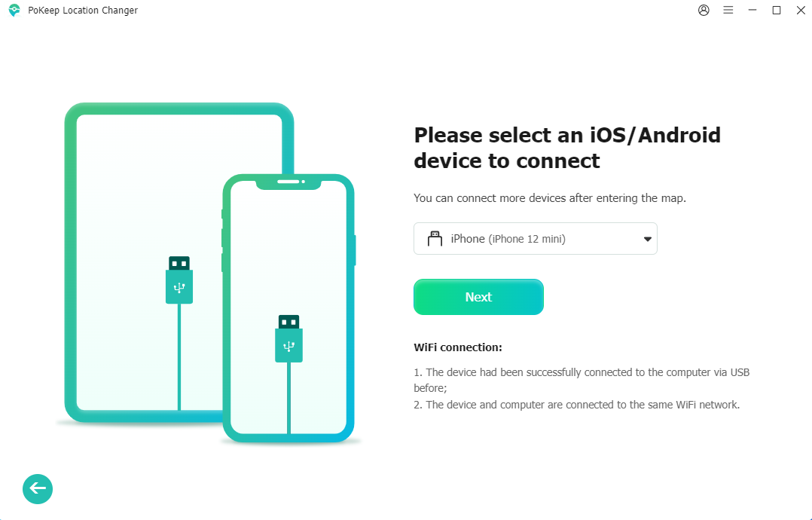This screenshot has width=812, height=520.
Task: Click the 'Please select an iOS/Android device' heading
Action: pyautogui.click(x=567, y=148)
